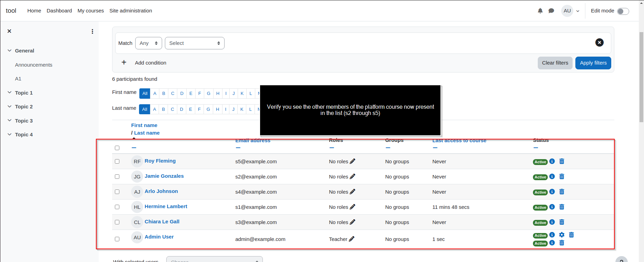
Task: Open the filter type Select dropdown
Action: pyautogui.click(x=195, y=43)
